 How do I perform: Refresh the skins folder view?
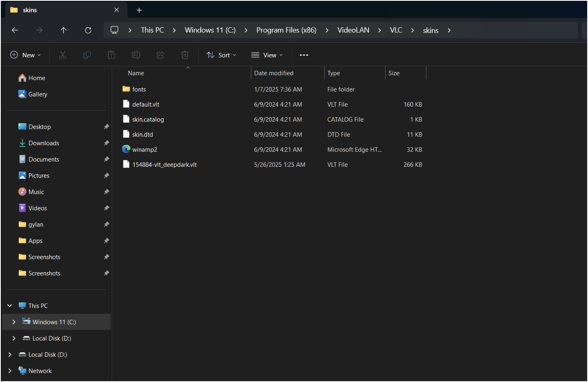[88, 30]
